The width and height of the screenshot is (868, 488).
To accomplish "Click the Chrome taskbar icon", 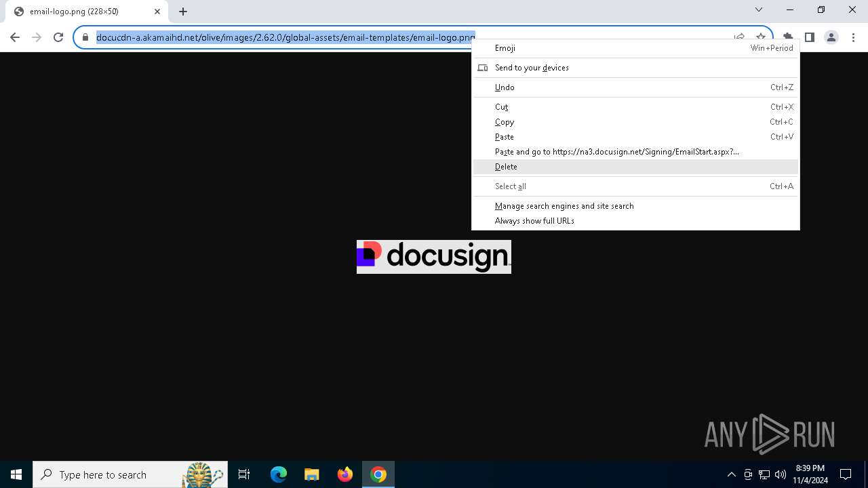I will click(x=378, y=474).
